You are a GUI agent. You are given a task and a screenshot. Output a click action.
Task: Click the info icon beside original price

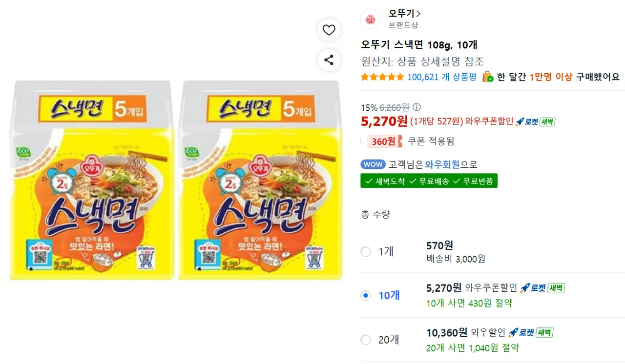(x=417, y=107)
